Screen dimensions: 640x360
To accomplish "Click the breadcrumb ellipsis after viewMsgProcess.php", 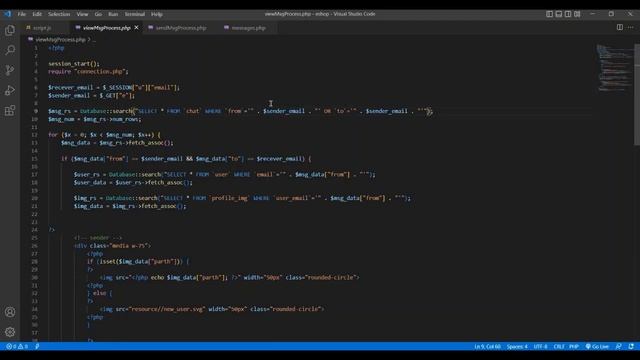I will [94, 40].
